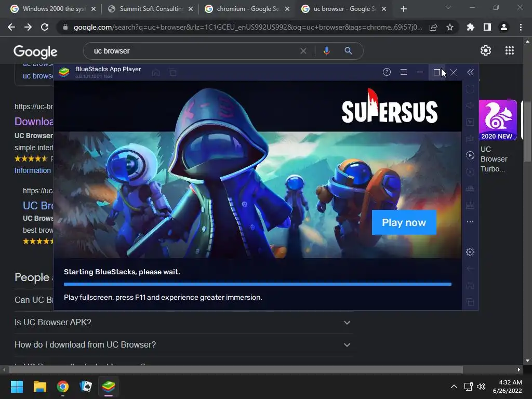532x399 pixels.
Task: Click BlueStacks taskbar icon
Action: point(109,387)
